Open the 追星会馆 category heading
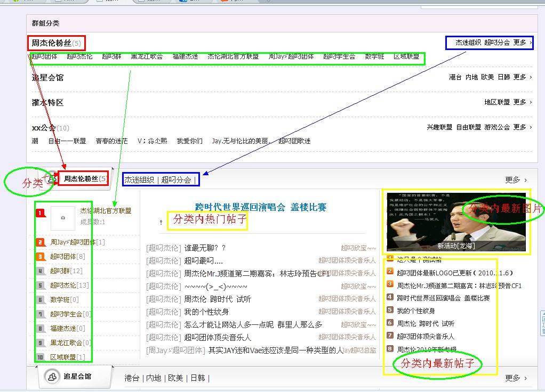 [47, 77]
